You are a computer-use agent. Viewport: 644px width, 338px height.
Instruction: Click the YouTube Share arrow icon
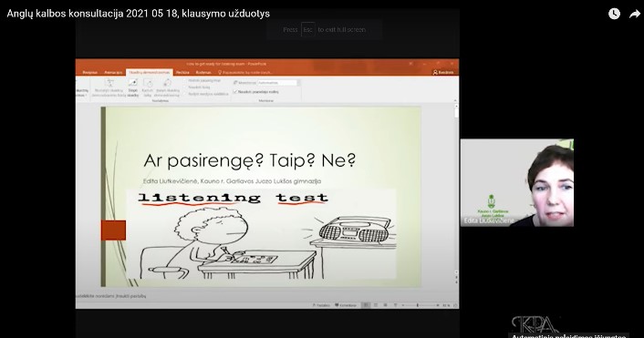click(x=635, y=14)
